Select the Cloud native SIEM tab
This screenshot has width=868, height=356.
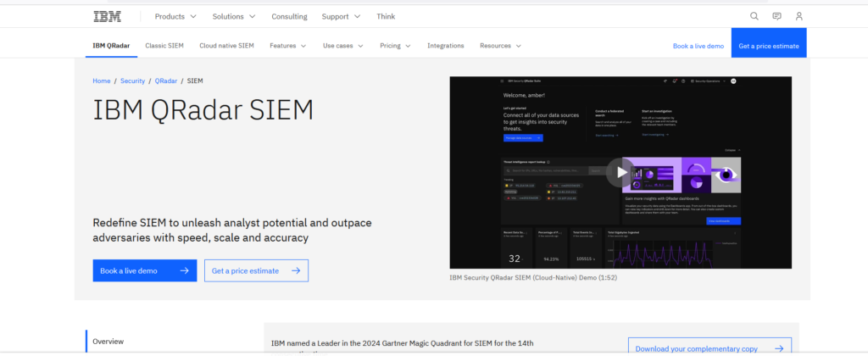[226, 46]
